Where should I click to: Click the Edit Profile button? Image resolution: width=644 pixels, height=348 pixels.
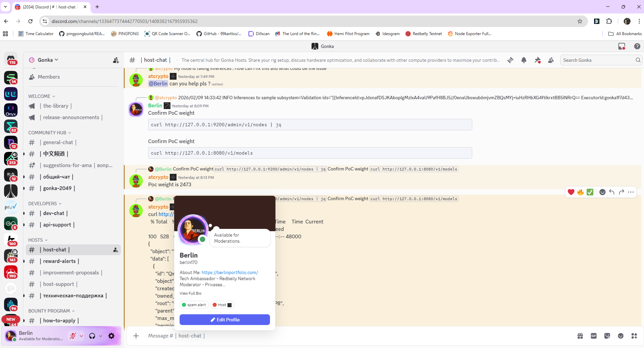pyautogui.click(x=225, y=320)
